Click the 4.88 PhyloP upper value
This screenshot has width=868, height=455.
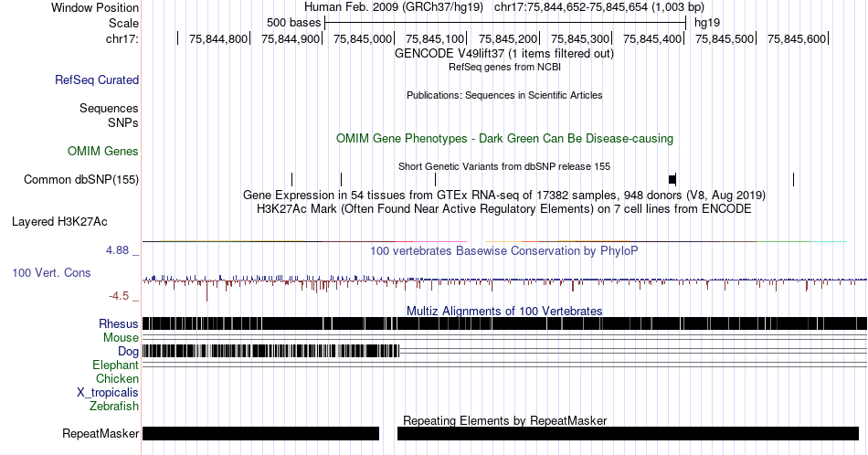pos(118,250)
